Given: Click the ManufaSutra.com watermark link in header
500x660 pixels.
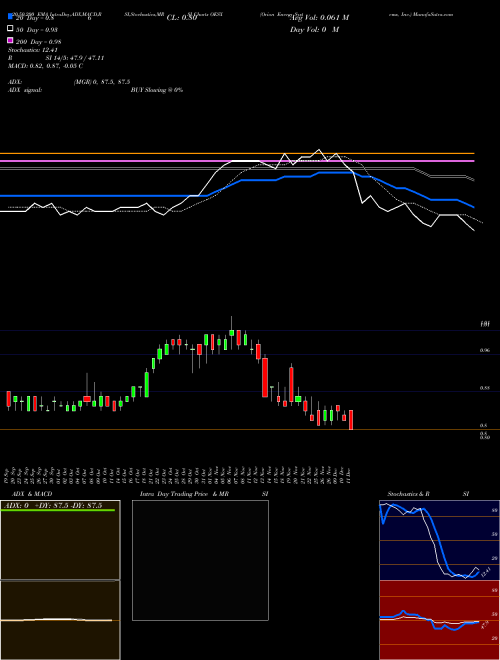Looking at the screenshot, I should click(433, 14).
